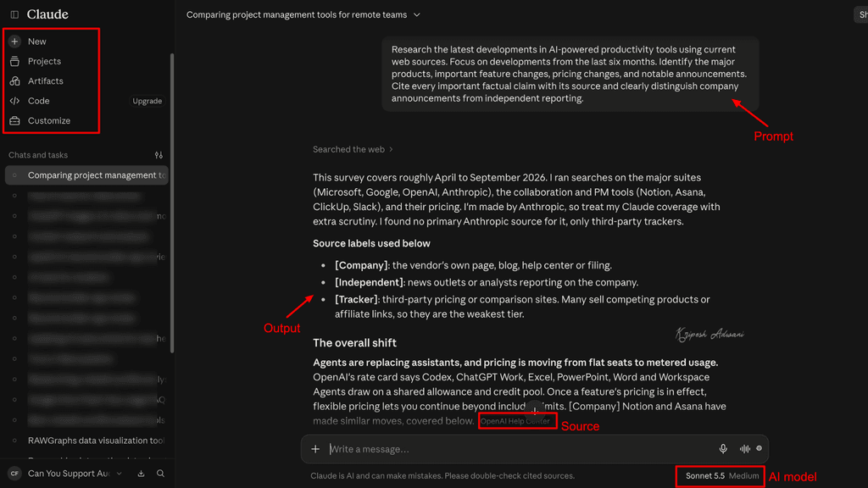The width and height of the screenshot is (868, 488).
Task: Expand the conversation title dropdown chevron
Action: click(x=417, y=15)
